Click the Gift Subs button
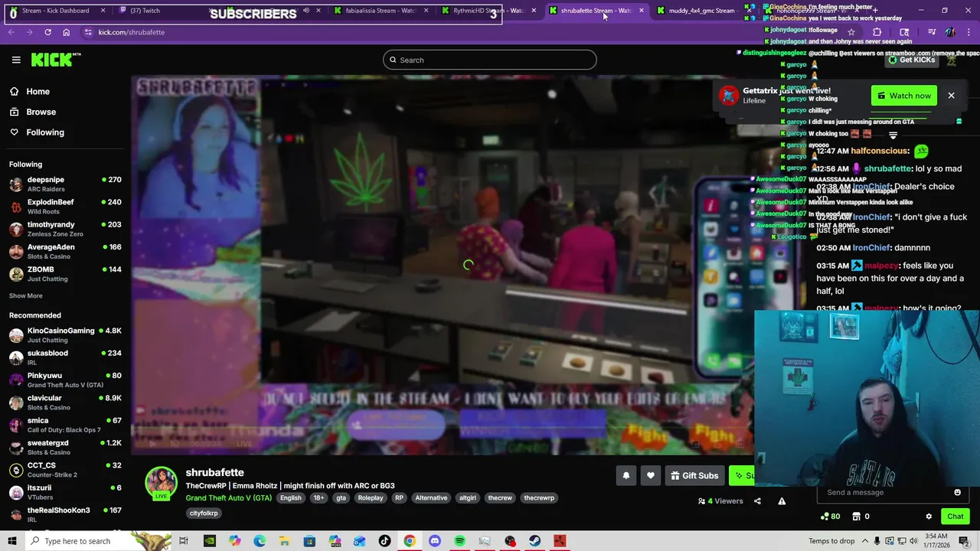Screen dimensions: 980x551 click(694, 475)
